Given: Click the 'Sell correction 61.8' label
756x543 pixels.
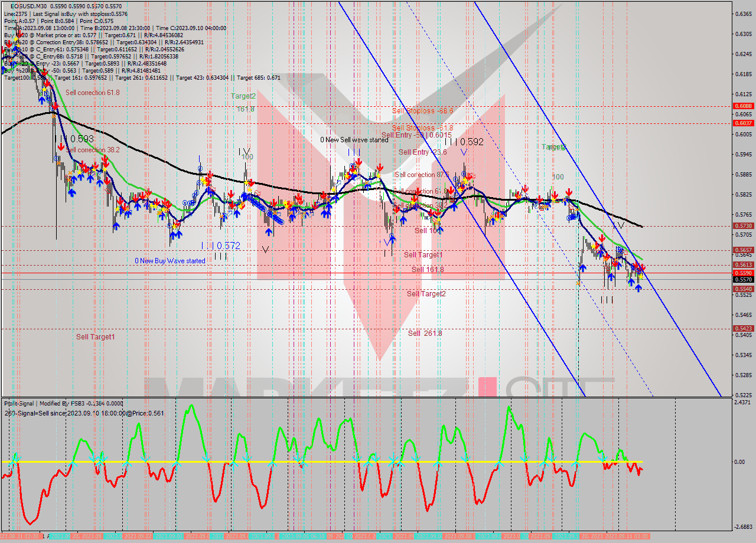Looking at the screenshot, I should (x=92, y=93).
